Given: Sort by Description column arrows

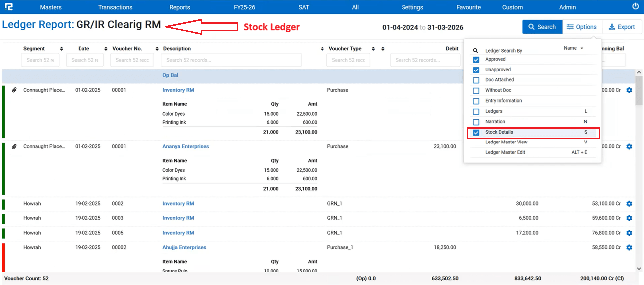Looking at the screenshot, I should pyautogui.click(x=323, y=49).
